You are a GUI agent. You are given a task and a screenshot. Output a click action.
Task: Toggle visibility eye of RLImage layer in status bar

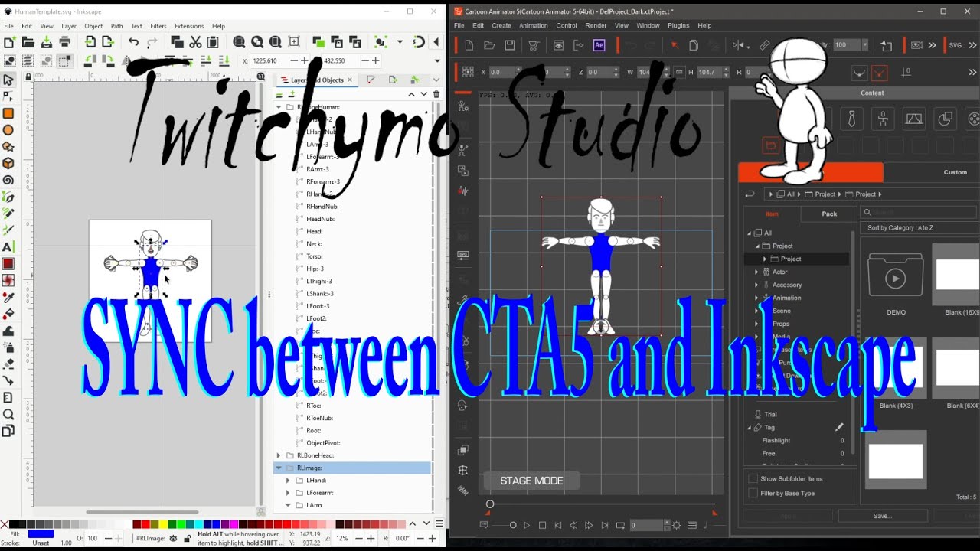[174, 539]
